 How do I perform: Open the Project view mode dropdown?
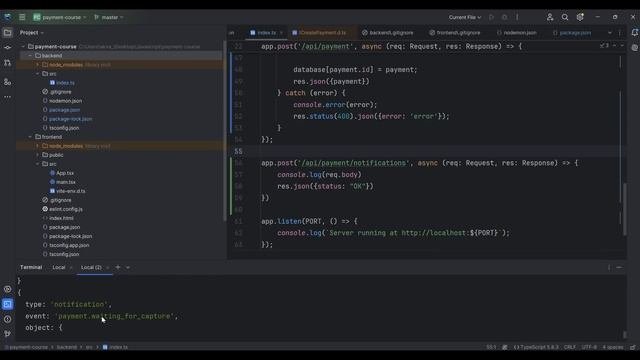tap(32, 33)
